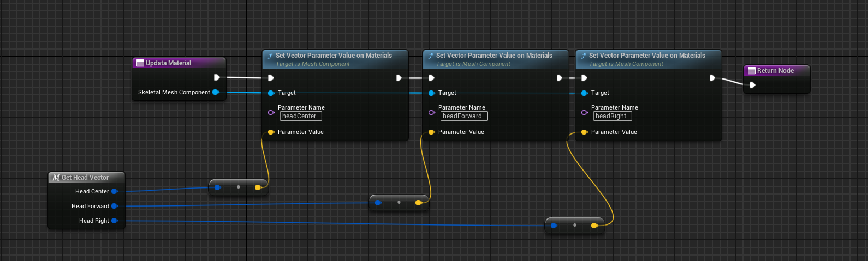Viewport: 868px width, 261px height.
Task: Select the Head Forward conversion node center
Action: pyautogui.click(x=399, y=203)
